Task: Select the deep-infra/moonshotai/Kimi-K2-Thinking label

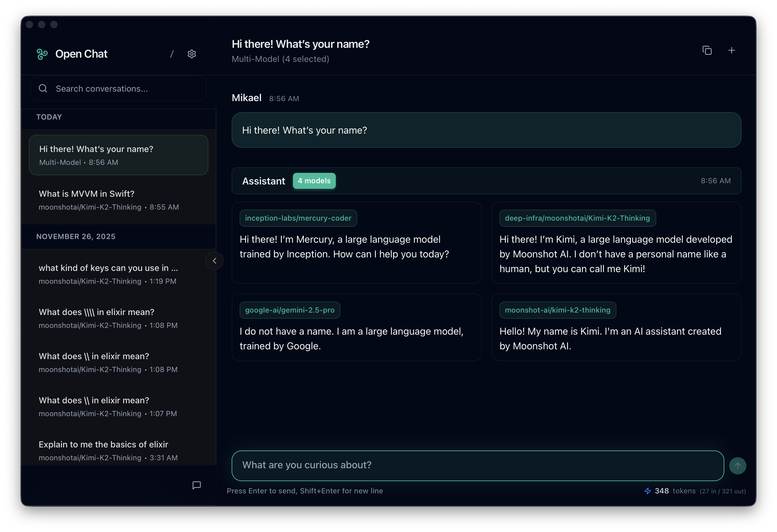Action: click(577, 218)
